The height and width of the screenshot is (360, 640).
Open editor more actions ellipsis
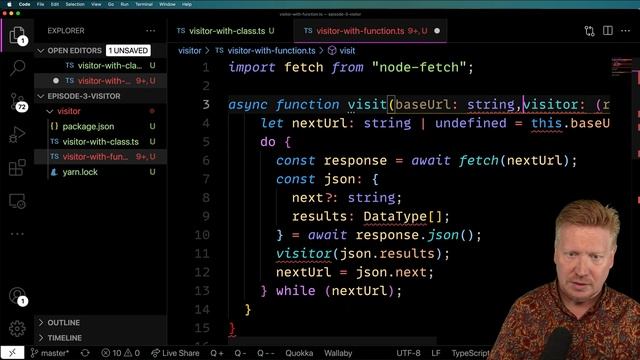click(x=625, y=31)
